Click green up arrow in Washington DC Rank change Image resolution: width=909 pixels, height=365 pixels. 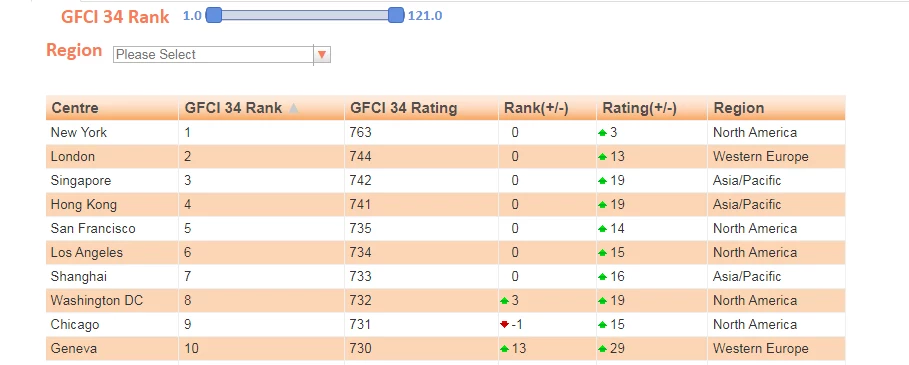coord(504,301)
